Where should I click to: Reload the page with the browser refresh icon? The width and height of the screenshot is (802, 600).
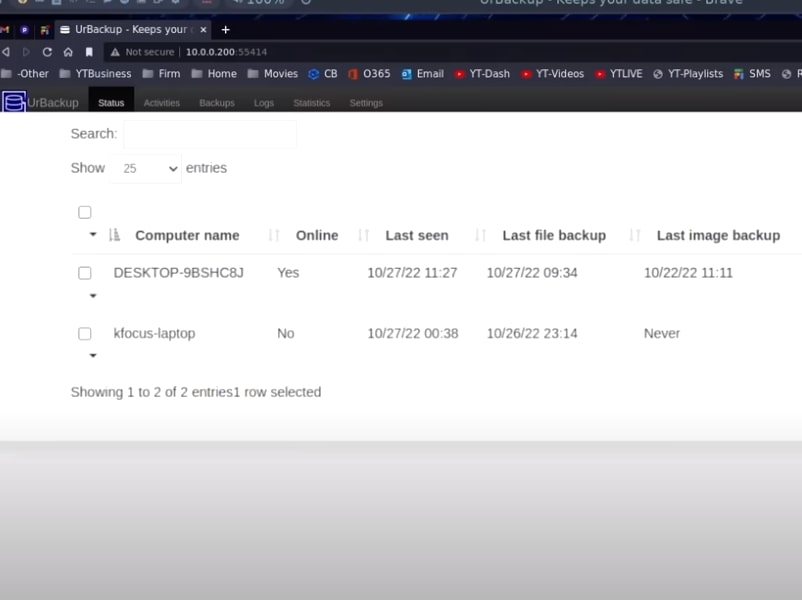(x=47, y=52)
